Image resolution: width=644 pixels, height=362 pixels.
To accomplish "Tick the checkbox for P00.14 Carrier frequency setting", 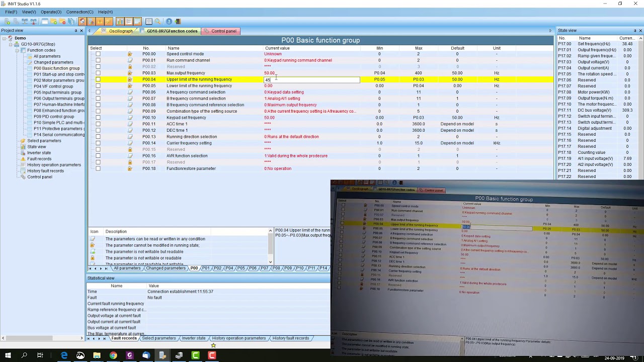I will pos(98,143).
